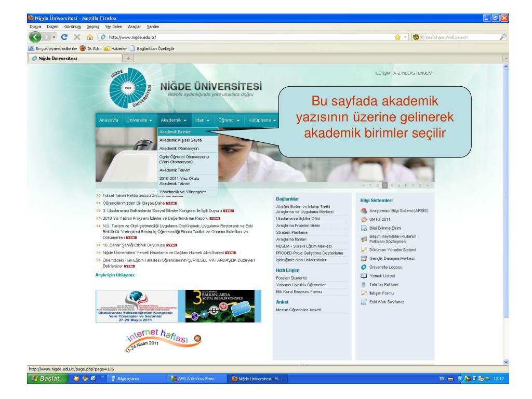The width and height of the screenshot is (532, 399).
Task: Click the A-Z İNDEKS link
Action: [x=404, y=73]
